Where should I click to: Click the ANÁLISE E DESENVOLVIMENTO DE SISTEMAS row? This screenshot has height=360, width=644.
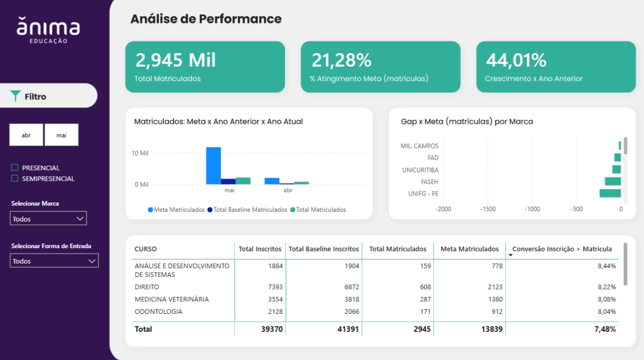[375, 270]
